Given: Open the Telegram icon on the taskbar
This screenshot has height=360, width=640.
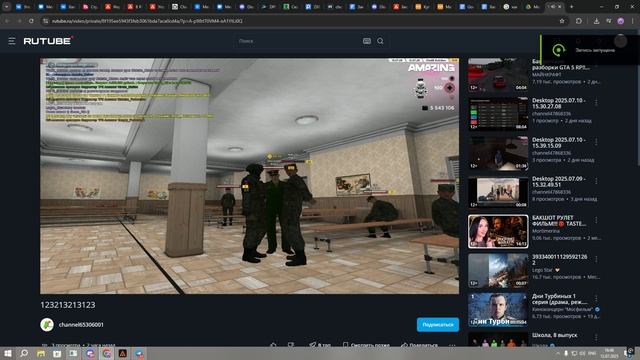Looking at the screenshot, I should (140, 353).
